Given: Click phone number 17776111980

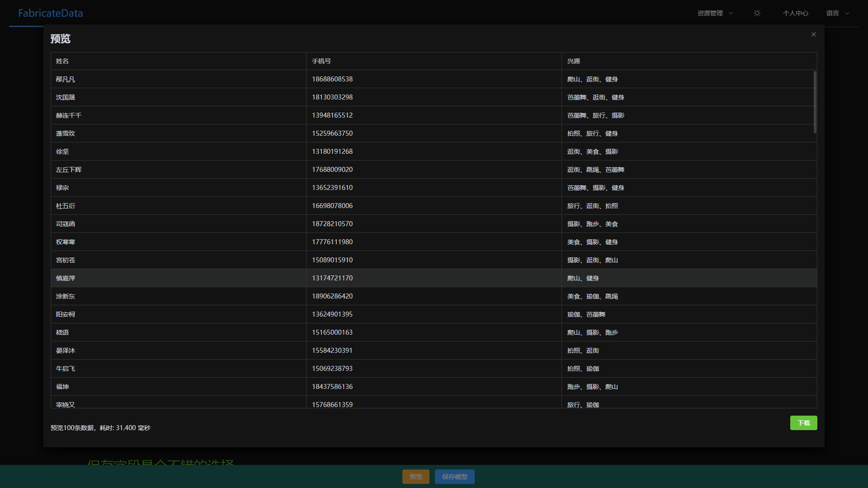Looking at the screenshot, I should (x=332, y=242).
